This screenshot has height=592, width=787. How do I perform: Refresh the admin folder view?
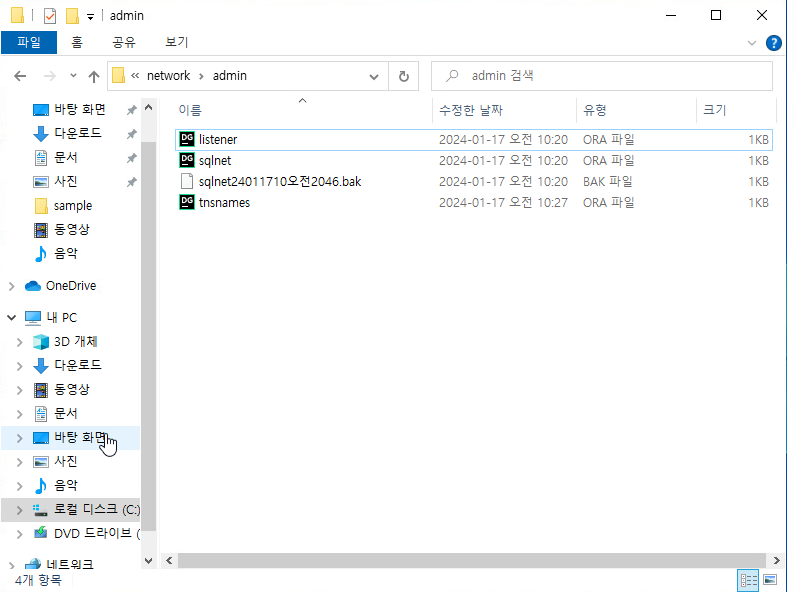(x=404, y=76)
